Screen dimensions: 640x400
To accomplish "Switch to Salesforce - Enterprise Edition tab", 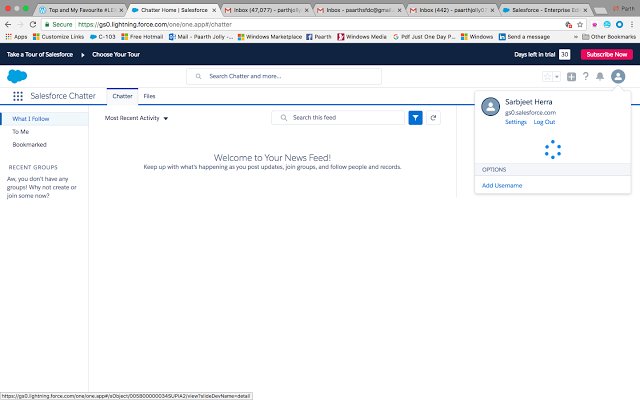I will pos(545,10).
